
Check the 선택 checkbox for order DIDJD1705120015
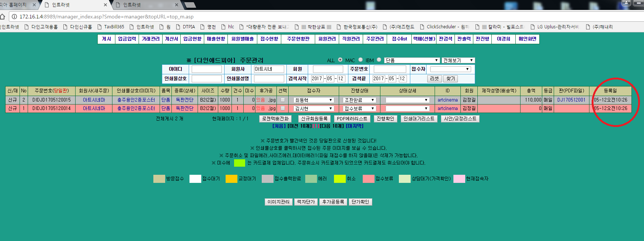coord(283,100)
